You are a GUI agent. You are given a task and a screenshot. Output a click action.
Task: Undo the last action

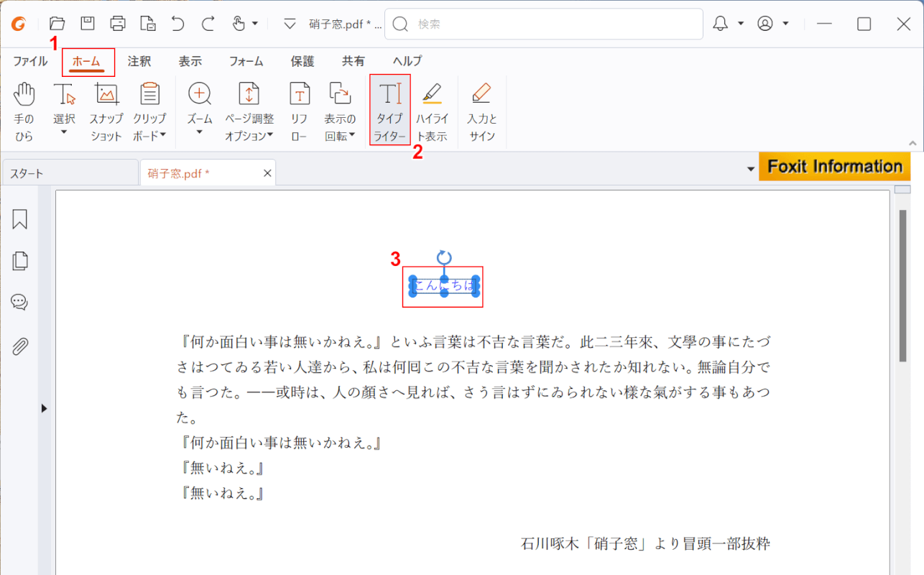(178, 24)
